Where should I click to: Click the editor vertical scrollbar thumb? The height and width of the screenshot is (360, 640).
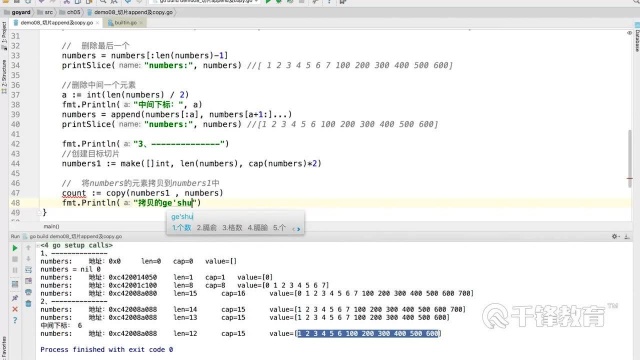[630, 158]
